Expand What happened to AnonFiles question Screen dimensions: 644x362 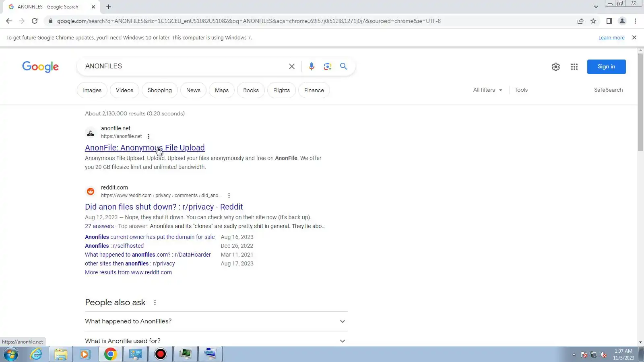click(216, 321)
